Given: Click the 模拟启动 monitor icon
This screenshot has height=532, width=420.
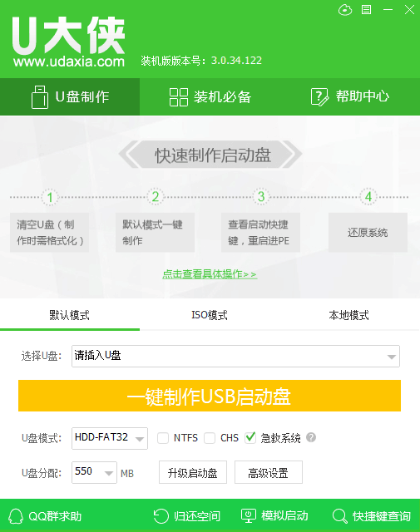Looking at the screenshot, I should pyautogui.click(x=248, y=515).
